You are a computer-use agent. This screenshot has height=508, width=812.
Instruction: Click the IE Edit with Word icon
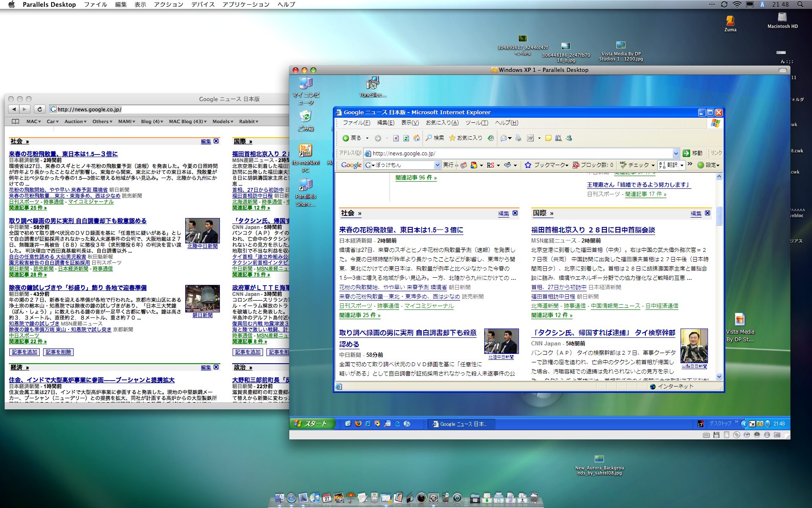pyautogui.click(x=530, y=138)
